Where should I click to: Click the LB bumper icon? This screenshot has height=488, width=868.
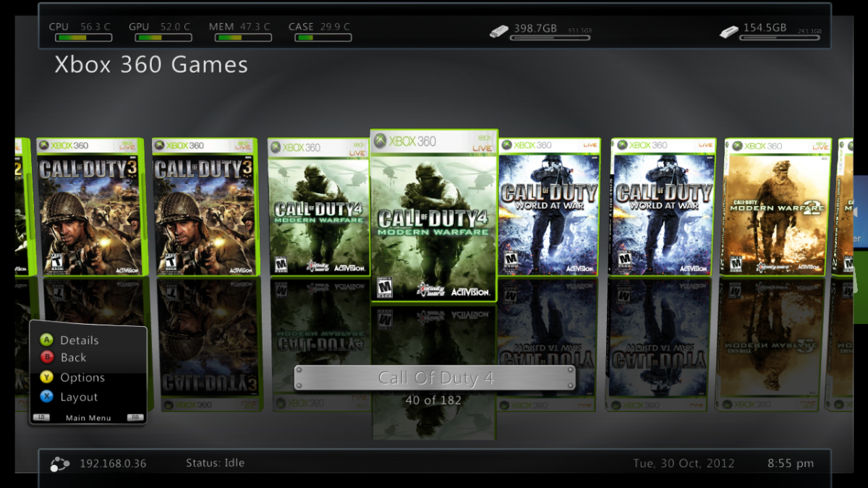(x=41, y=417)
